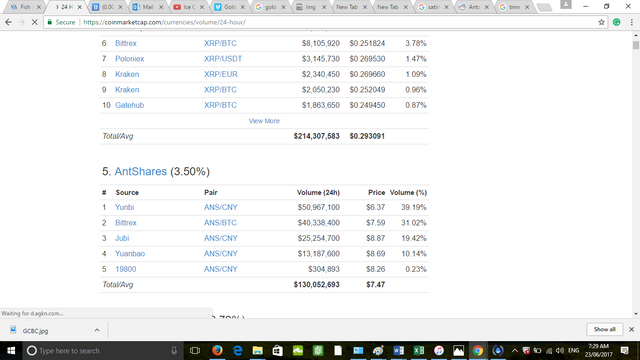
Task: Switch to the Fish tab
Action: pyautogui.click(x=24, y=7)
